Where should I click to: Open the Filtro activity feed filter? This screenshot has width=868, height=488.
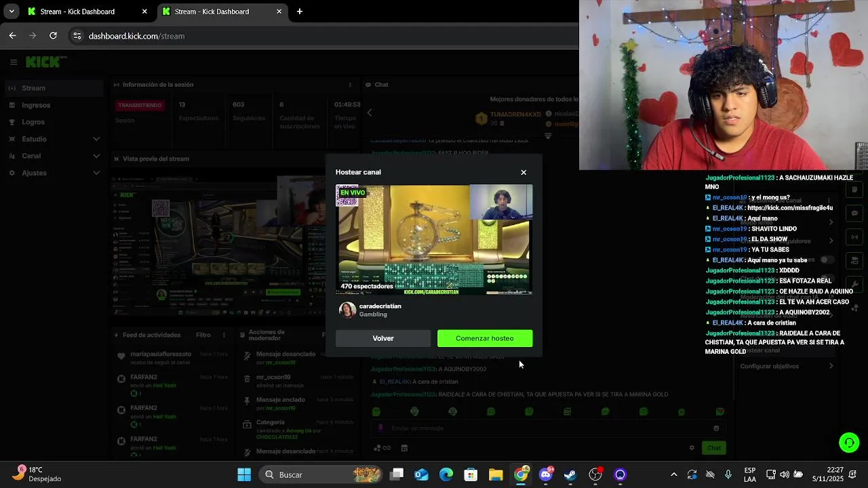pyautogui.click(x=203, y=335)
